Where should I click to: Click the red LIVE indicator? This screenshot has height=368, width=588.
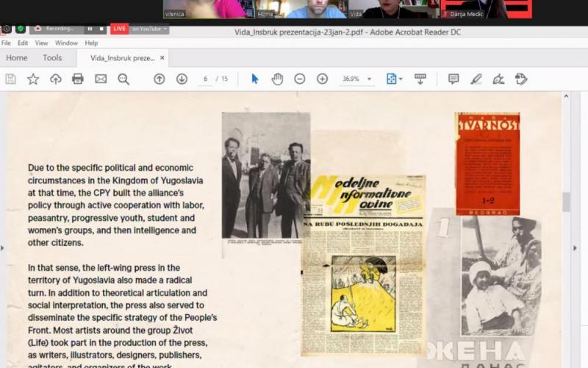[x=119, y=29]
